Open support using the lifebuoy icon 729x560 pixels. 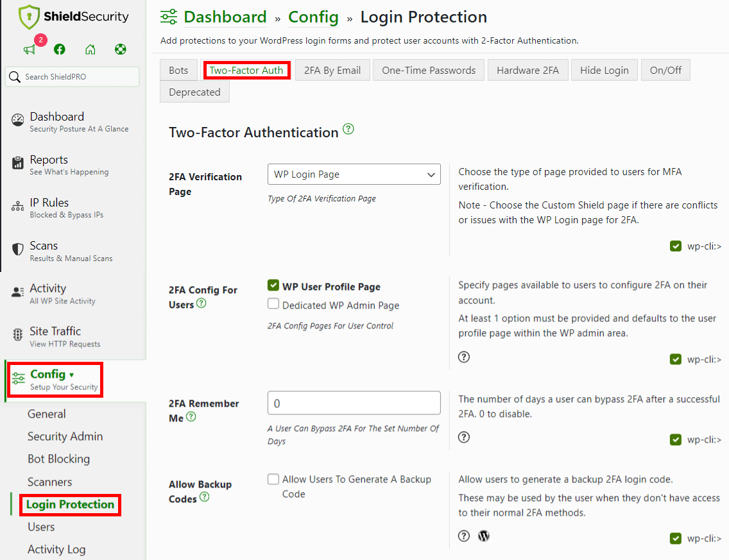click(120, 49)
